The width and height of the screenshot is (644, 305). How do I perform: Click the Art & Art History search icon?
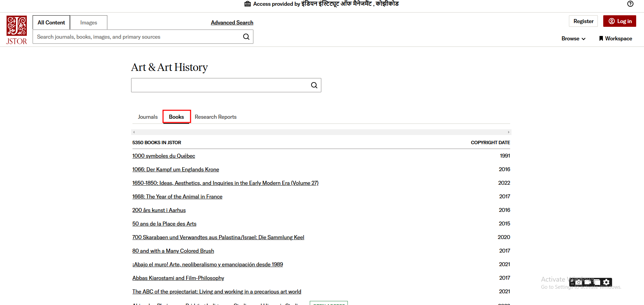[x=314, y=85]
